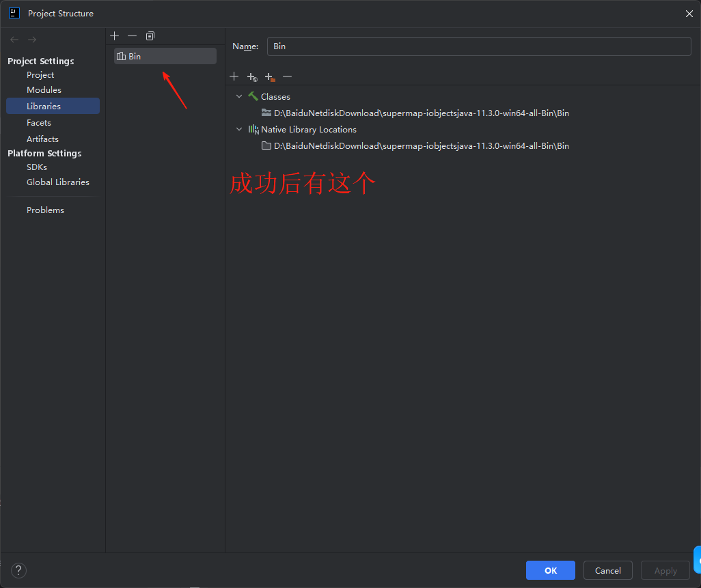Screen dimensions: 701x588
Task: Select the Bin library in the list
Action: click(164, 56)
